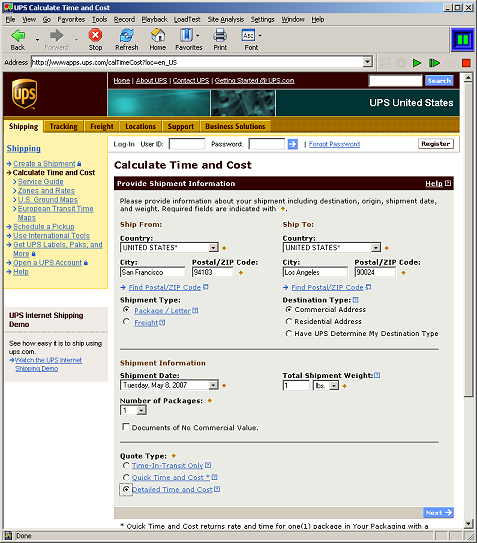This screenshot has height=543, width=477.
Task: Click the Forward arrow toolbar icon
Action: point(56,36)
